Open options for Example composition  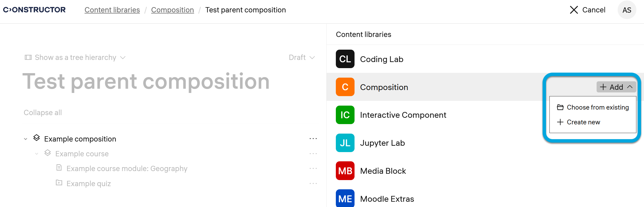(x=313, y=139)
